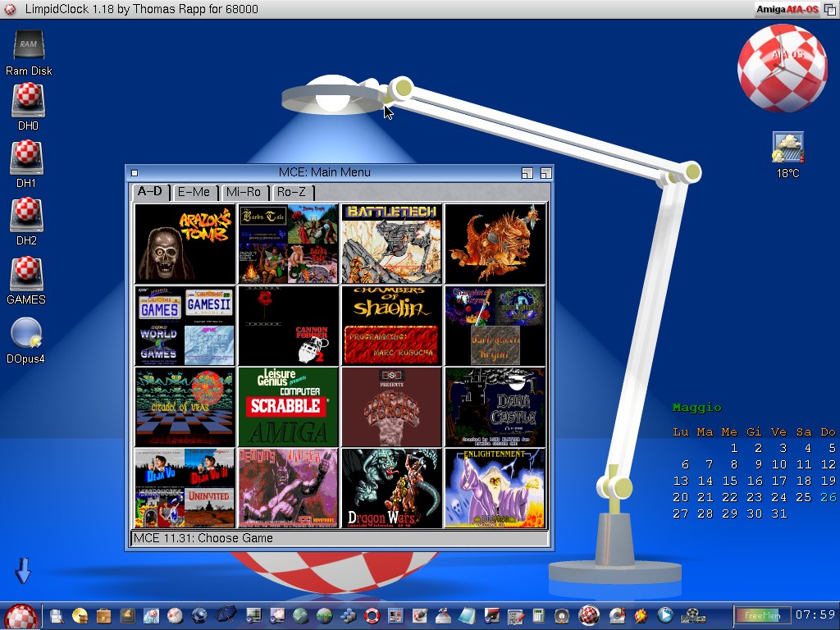Click the 18°C weather widget icon
The height and width of the screenshot is (630, 840).
[x=787, y=148]
